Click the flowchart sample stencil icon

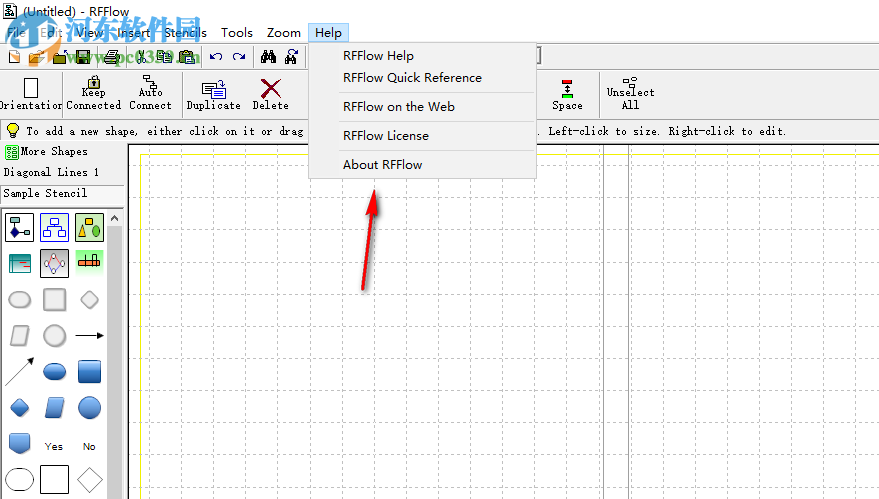click(20, 227)
